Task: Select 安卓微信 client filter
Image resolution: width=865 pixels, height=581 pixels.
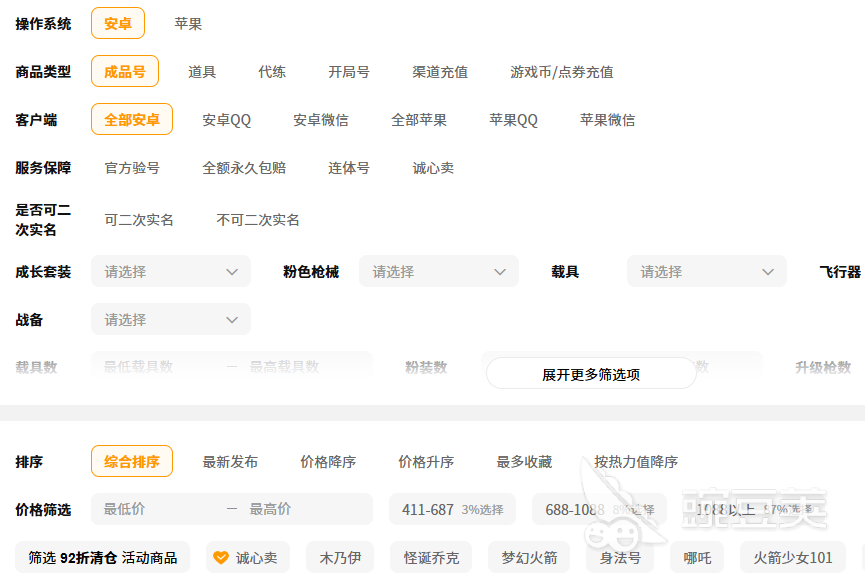Action: 321,120
